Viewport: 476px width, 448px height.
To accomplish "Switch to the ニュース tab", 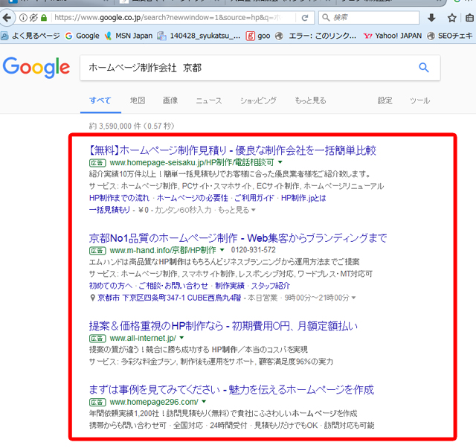I will point(209,100).
